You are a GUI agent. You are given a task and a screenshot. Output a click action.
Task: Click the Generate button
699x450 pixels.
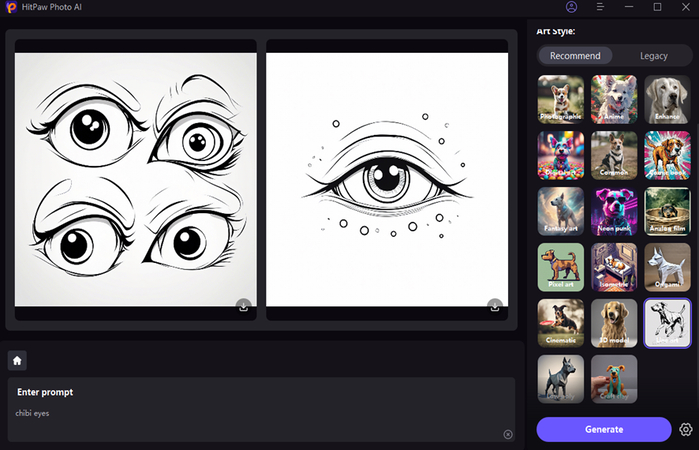[x=604, y=429]
